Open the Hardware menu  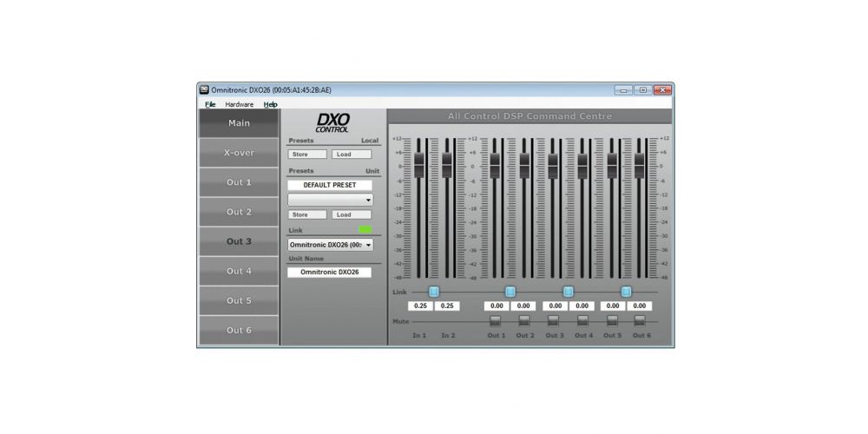[x=240, y=104]
